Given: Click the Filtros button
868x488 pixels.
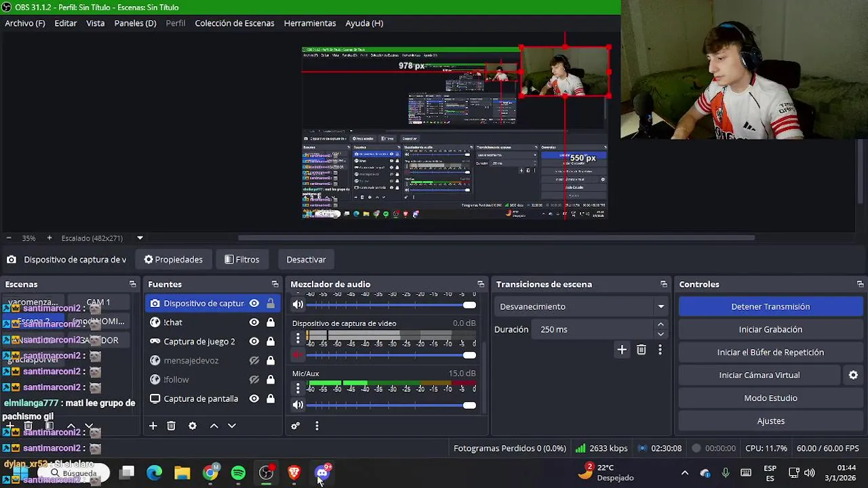Looking at the screenshot, I should 242,260.
